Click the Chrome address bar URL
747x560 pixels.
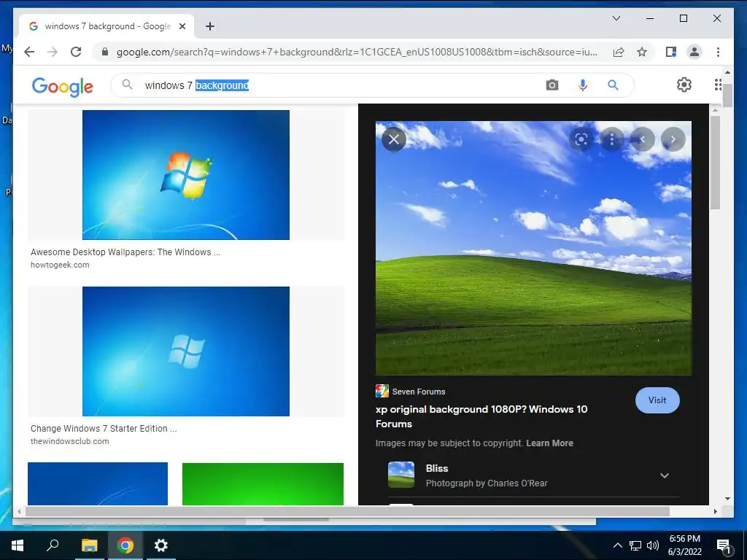(x=357, y=52)
